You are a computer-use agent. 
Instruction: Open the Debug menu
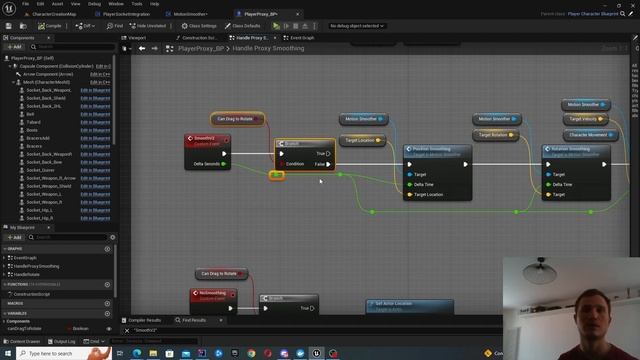coord(94,4)
